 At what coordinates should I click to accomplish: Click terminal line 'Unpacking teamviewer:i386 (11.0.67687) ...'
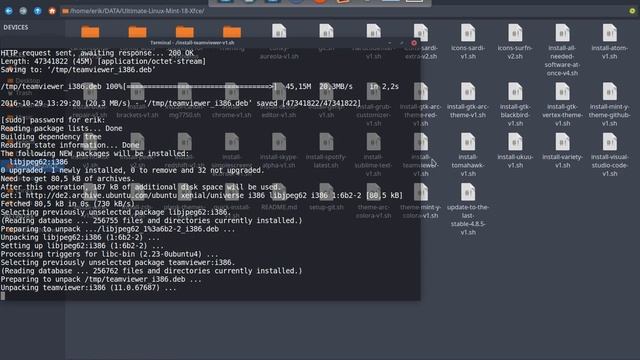88,288
